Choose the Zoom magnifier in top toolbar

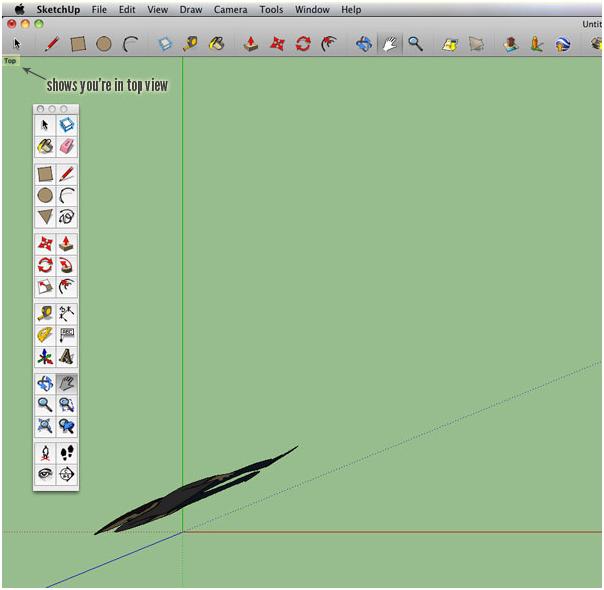coord(415,44)
